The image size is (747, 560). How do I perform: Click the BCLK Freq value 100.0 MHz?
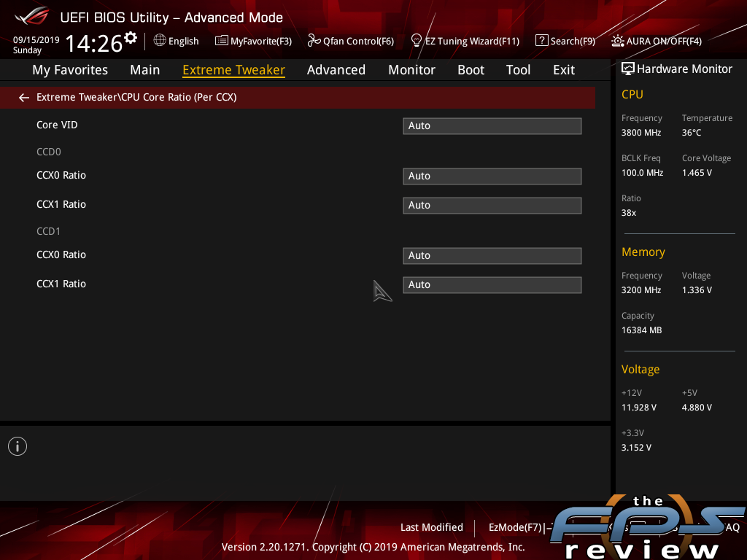pyautogui.click(x=642, y=173)
